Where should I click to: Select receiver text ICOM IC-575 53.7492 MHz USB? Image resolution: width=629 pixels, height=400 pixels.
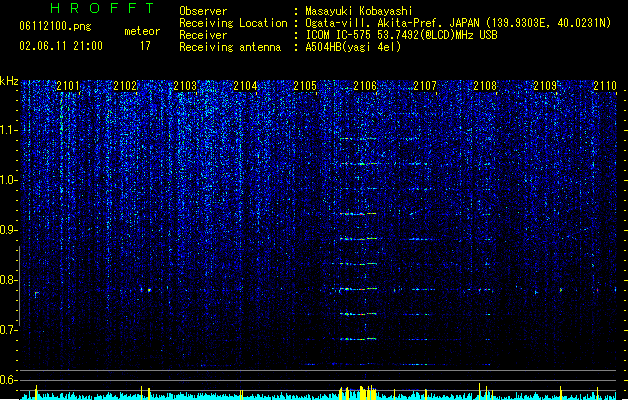pyautogui.click(x=401, y=35)
